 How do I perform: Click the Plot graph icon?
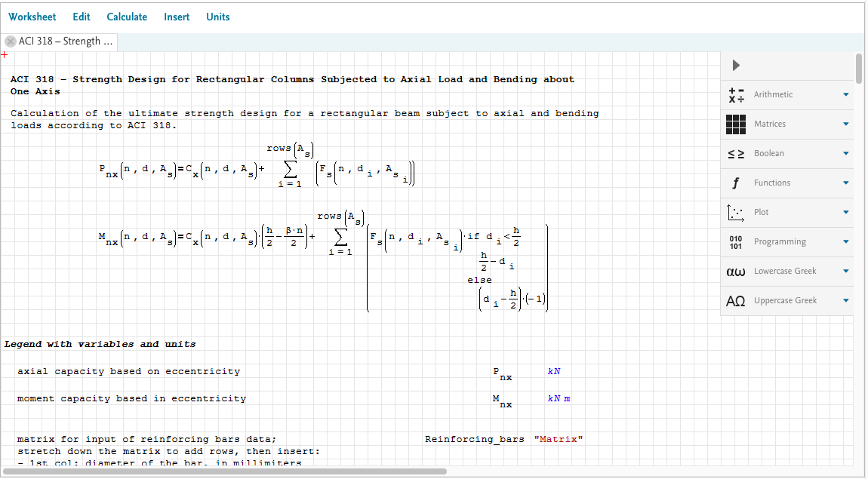pyautogui.click(x=736, y=213)
